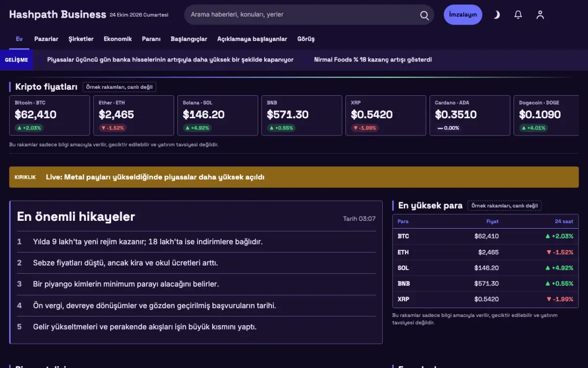Select the Ev tab
The height and width of the screenshot is (368, 588).
pos(19,39)
